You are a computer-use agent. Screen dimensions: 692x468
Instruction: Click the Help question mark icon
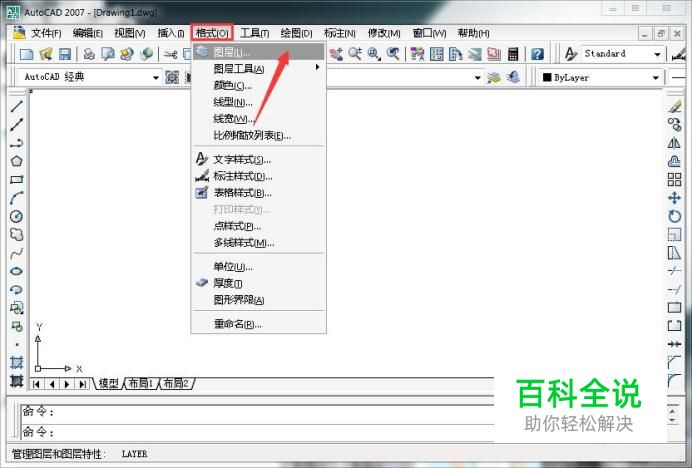point(537,54)
